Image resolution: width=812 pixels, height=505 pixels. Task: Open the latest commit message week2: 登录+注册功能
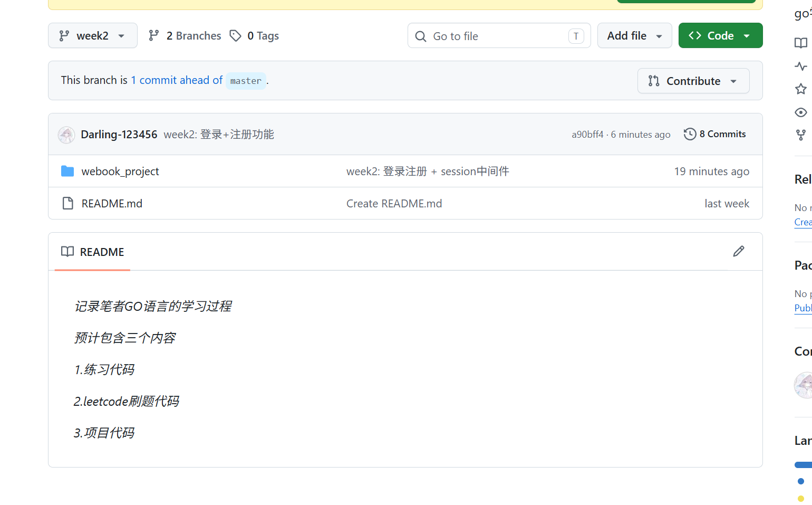(219, 135)
